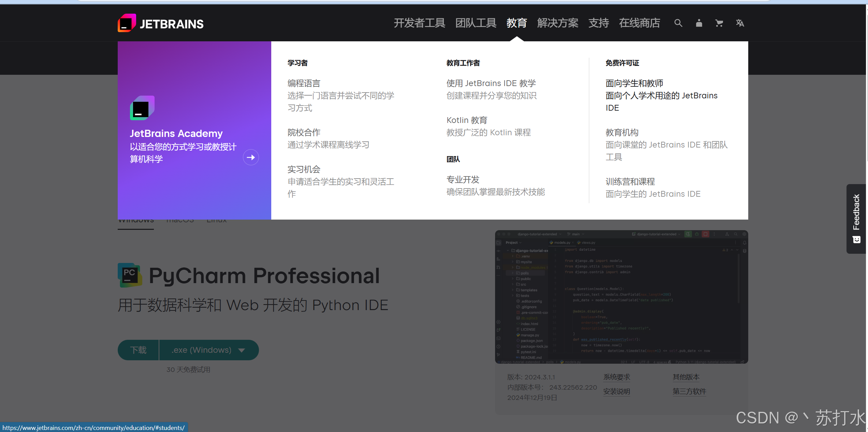Open 团队工具 menu
868x432 pixels.
pyautogui.click(x=476, y=23)
